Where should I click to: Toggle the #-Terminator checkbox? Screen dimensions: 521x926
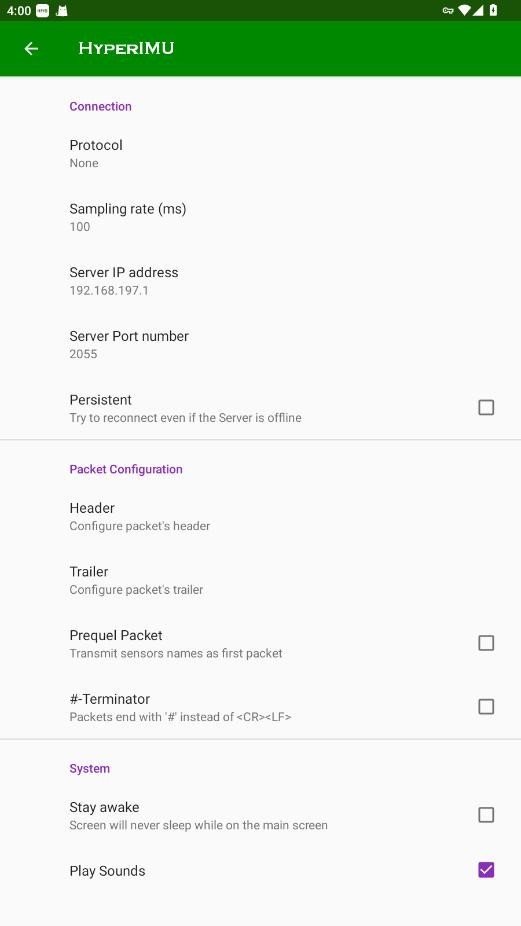(x=486, y=707)
